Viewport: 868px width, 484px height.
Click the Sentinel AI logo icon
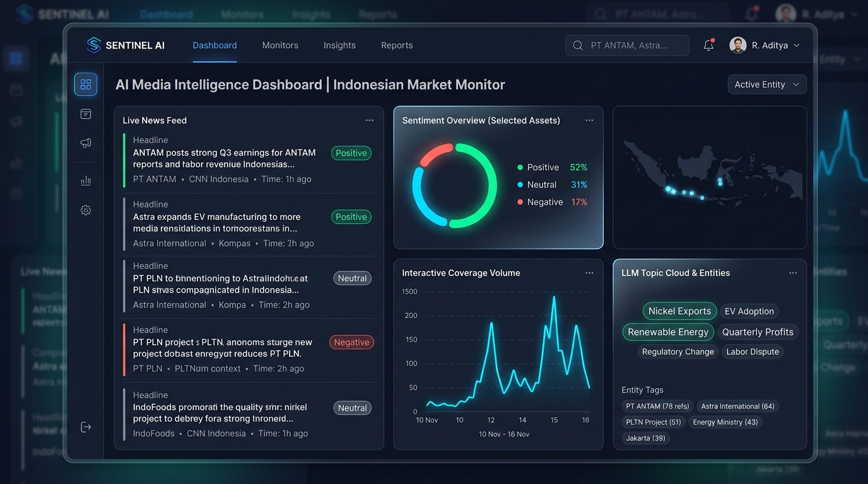click(94, 45)
